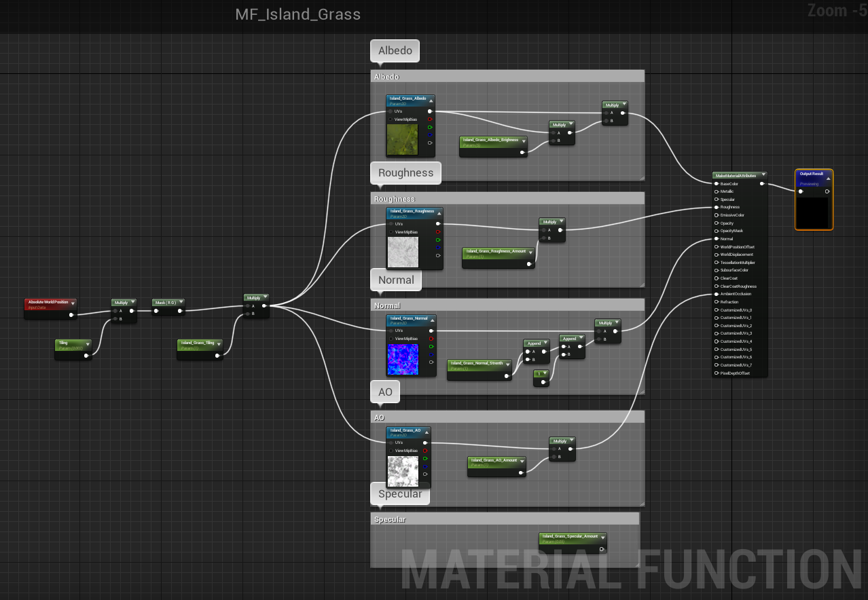The image size is (868, 600).
Task: Expand the Island_Grass_Normal_Strenth node arrow
Action: (x=507, y=364)
